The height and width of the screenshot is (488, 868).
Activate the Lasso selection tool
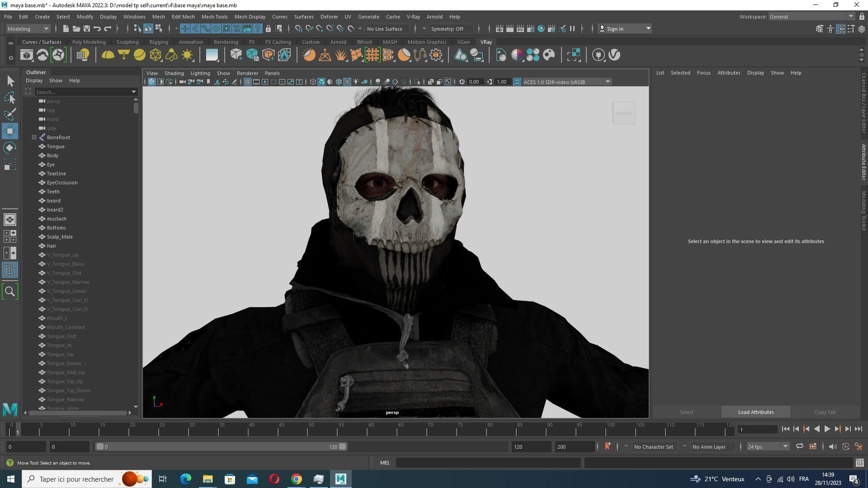[10, 98]
